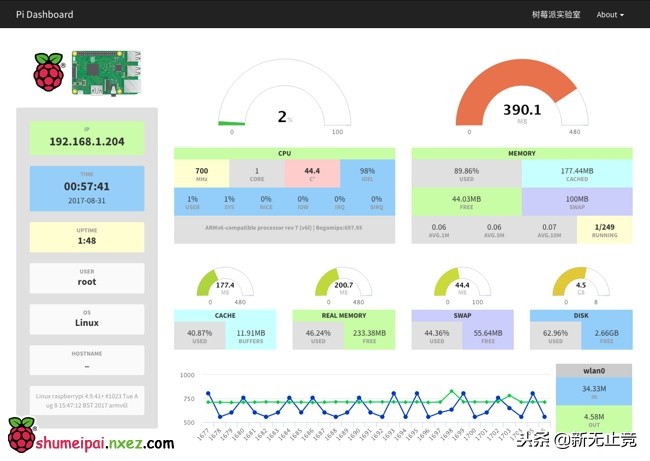Click the 177.44MB CACHED cell

coord(577,174)
